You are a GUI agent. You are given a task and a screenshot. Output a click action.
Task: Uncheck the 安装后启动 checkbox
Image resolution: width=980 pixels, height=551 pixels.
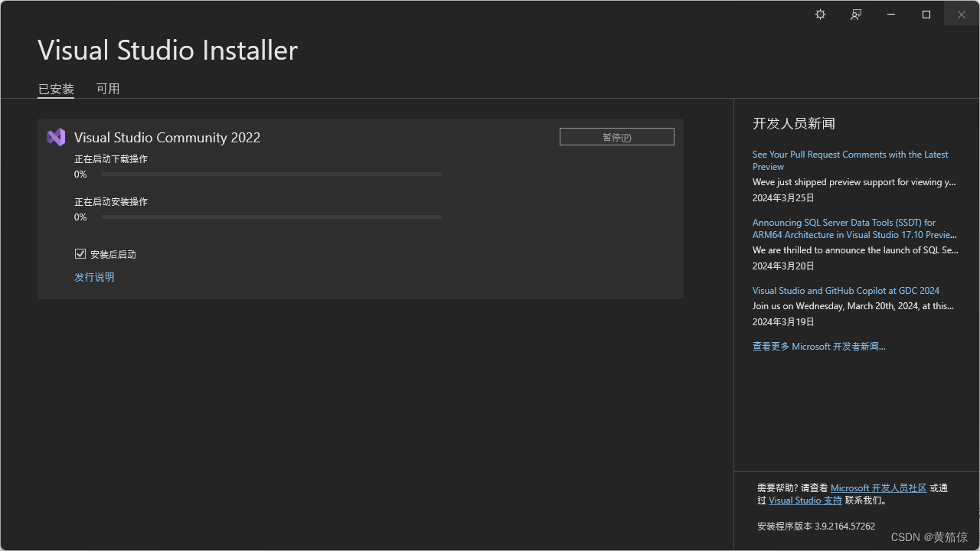(x=80, y=254)
